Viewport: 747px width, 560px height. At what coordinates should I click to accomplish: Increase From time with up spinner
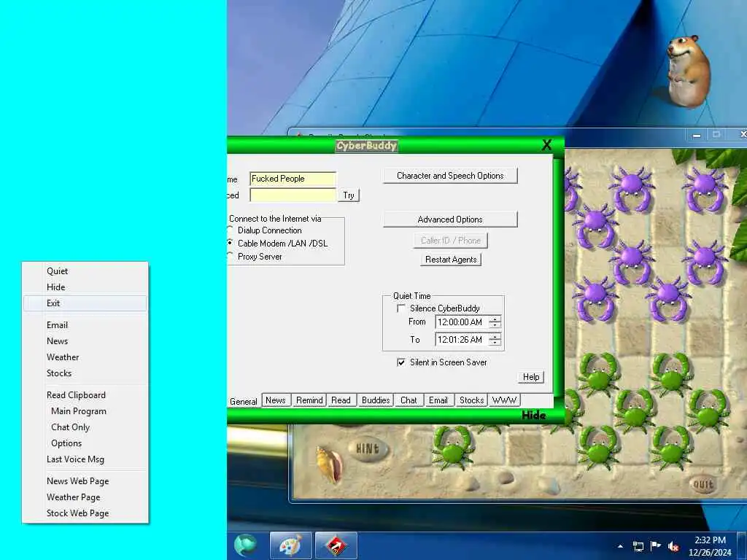[x=495, y=319]
